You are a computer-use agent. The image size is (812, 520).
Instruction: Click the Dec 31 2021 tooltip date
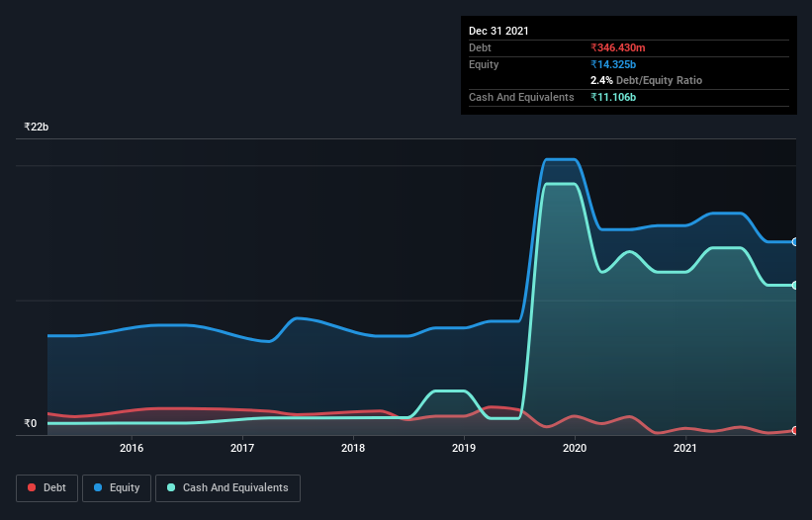[x=498, y=31]
